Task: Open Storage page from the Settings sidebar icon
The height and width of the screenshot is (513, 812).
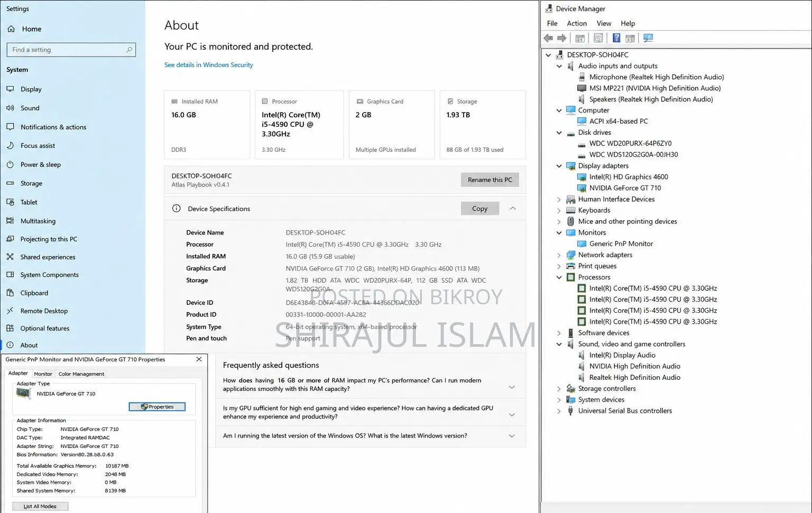Action: pyautogui.click(x=10, y=183)
